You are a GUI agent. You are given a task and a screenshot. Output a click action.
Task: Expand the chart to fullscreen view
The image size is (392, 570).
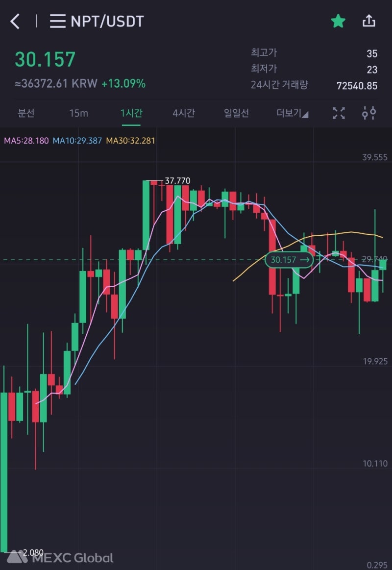339,113
